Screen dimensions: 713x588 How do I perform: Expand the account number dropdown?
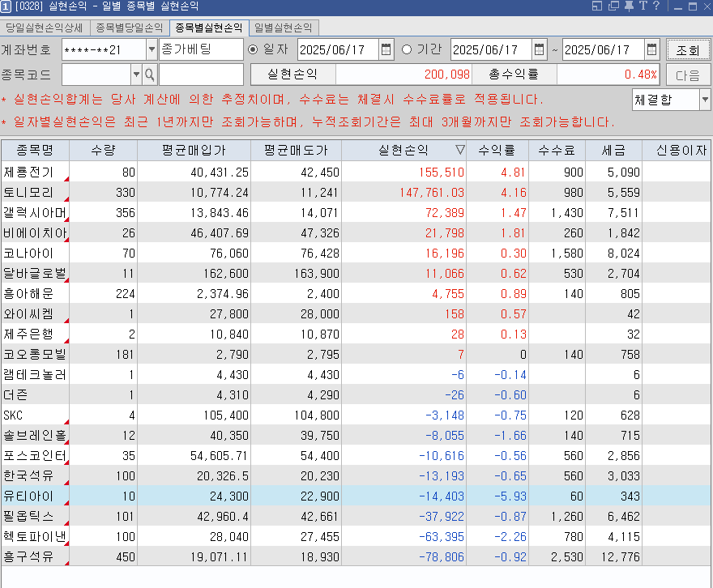coord(152,49)
